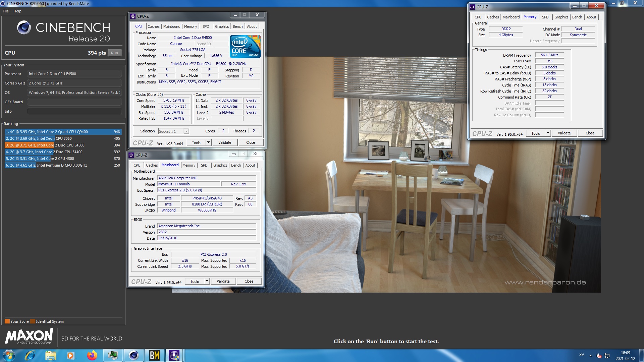Image resolution: width=644 pixels, height=362 pixels.
Task: Click Intel Core 2 Duo logo badge
Action: pos(245,46)
